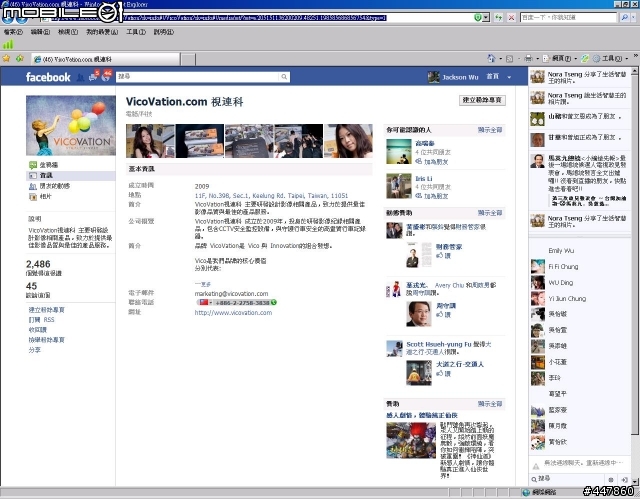Click 顯示全部 beside 你可能認識的人
This screenshot has width=640, height=499.
pyautogui.click(x=490, y=130)
